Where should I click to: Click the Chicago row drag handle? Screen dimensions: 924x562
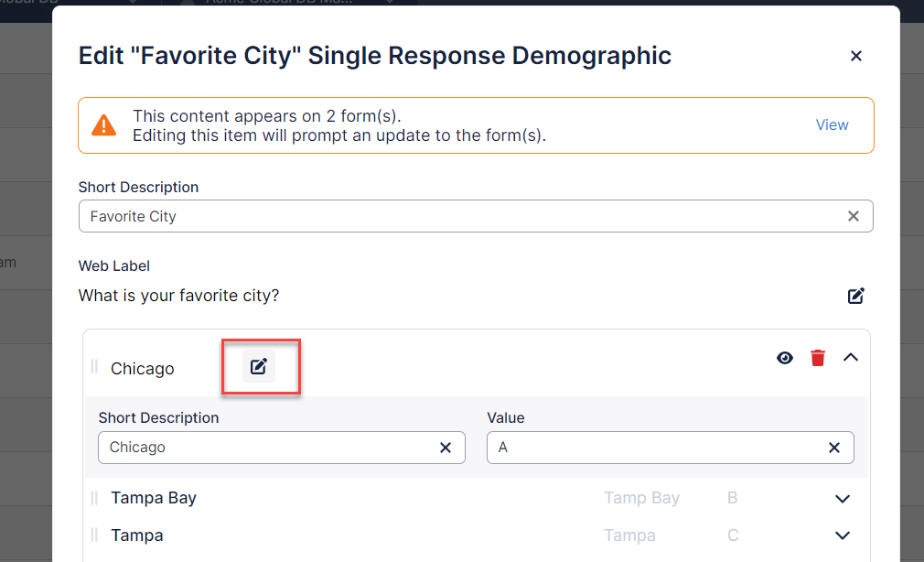click(x=94, y=368)
